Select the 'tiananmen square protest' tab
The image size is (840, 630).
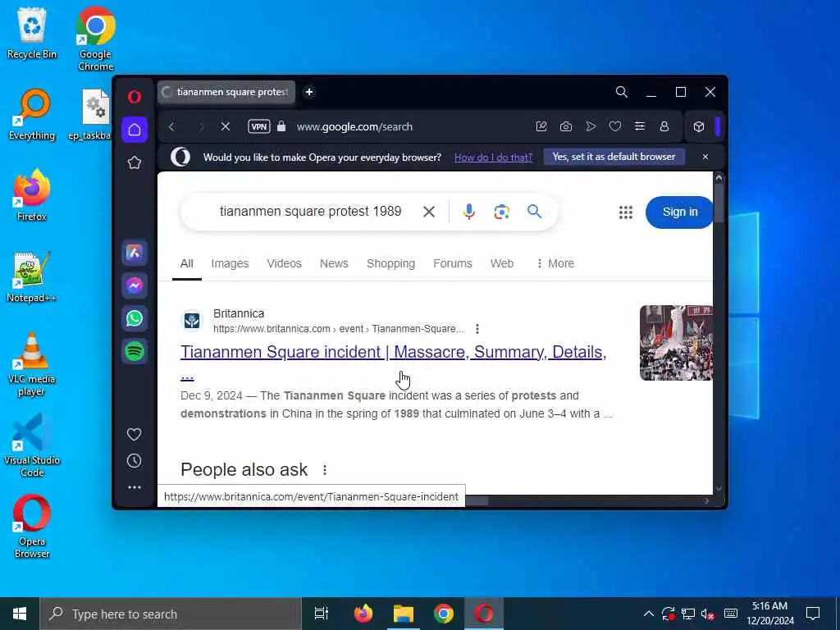coord(226,92)
